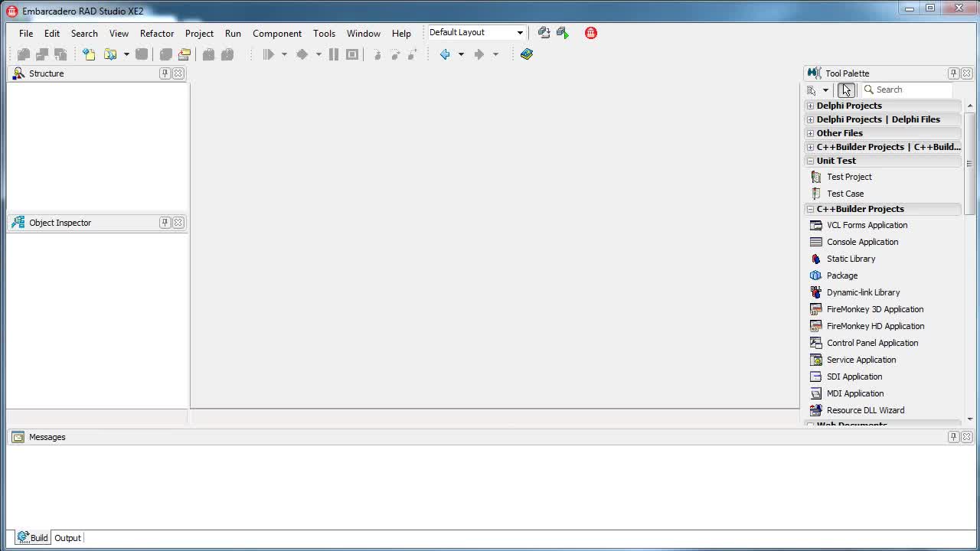980x551 pixels.
Task: Open the File menu
Action: 26,33
